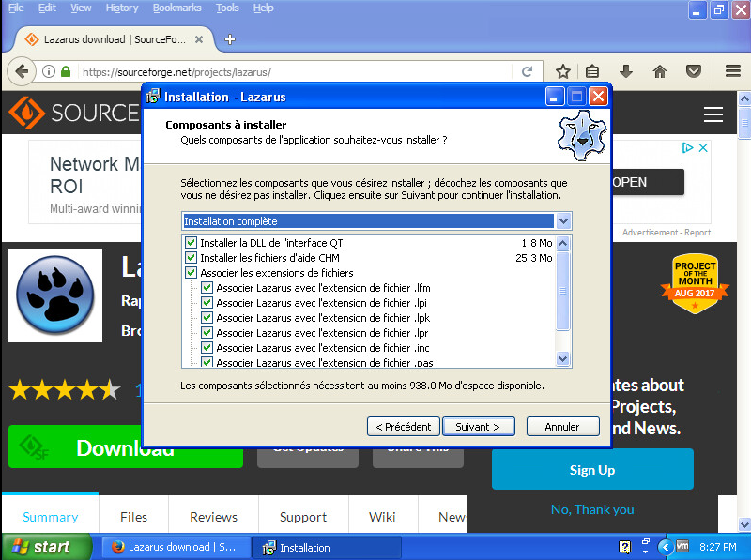Open the SourceForge page hamburger menu
The height and width of the screenshot is (560, 751).
713,114
